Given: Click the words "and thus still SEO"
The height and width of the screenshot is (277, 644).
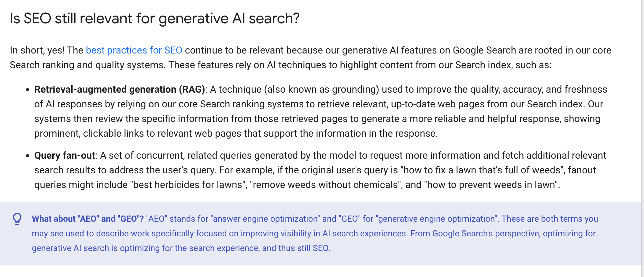Looking at the screenshot, I should 295,248.
